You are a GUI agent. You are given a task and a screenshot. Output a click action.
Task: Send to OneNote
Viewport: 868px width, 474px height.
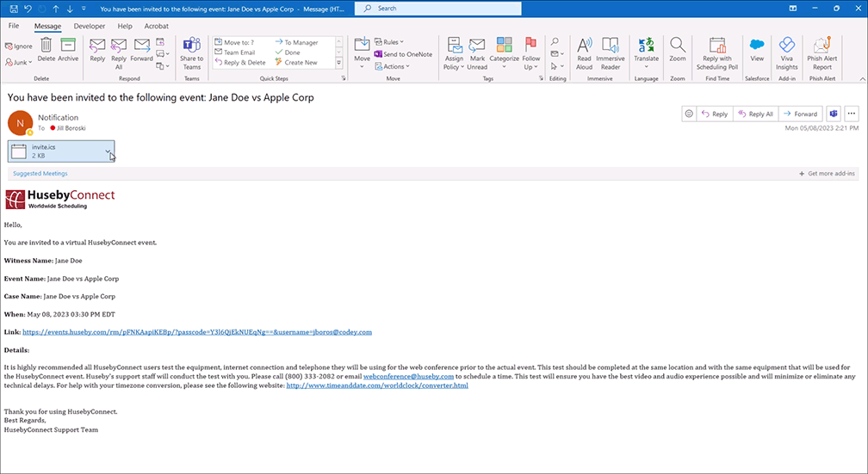click(x=403, y=54)
